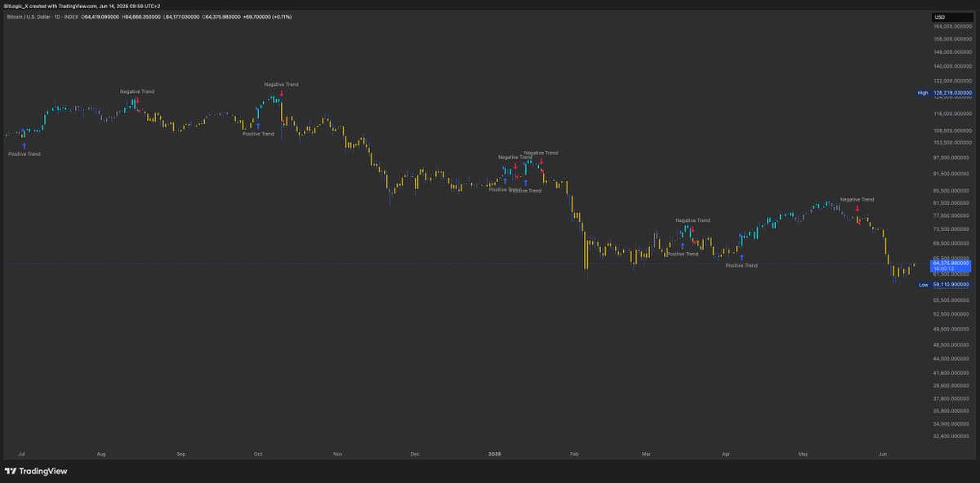This screenshot has height=483, width=980.
Task: Click the blue up arrow above October's Positive Trend label
Action: pyautogui.click(x=258, y=126)
